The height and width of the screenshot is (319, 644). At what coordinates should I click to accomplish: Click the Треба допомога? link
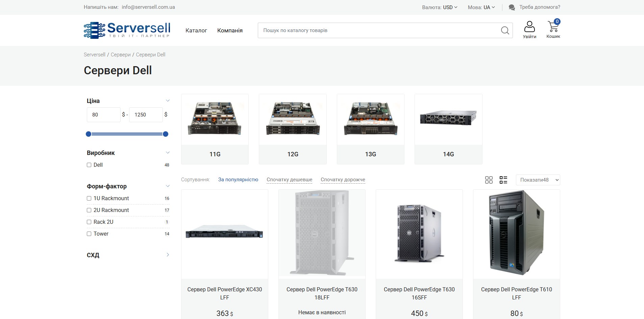[x=540, y=7]
